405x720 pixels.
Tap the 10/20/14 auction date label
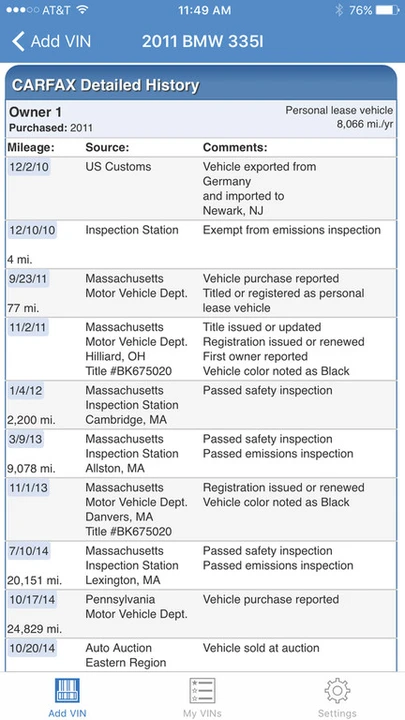coord(32,648)
